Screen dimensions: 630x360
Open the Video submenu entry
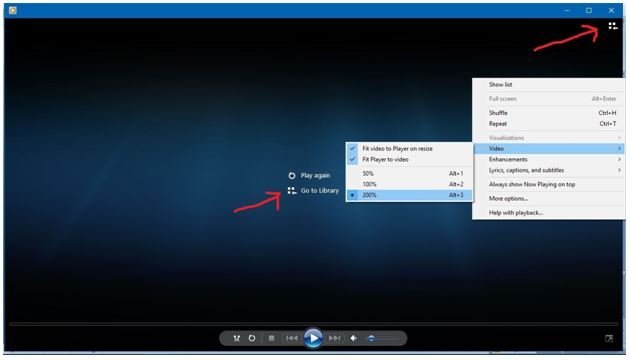coord(549,149)
